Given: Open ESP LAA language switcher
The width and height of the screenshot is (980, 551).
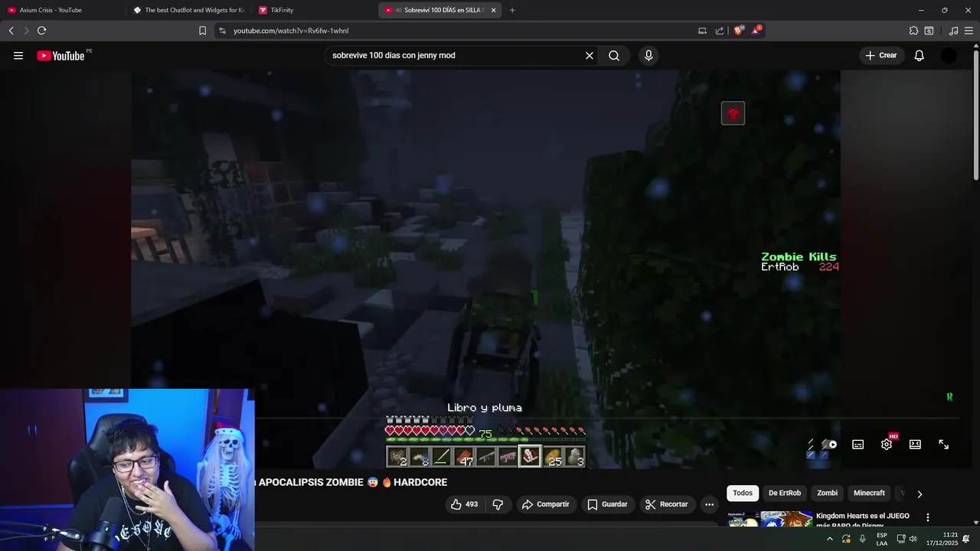Looking at the screenshot, I should click(x=882, y=539).
